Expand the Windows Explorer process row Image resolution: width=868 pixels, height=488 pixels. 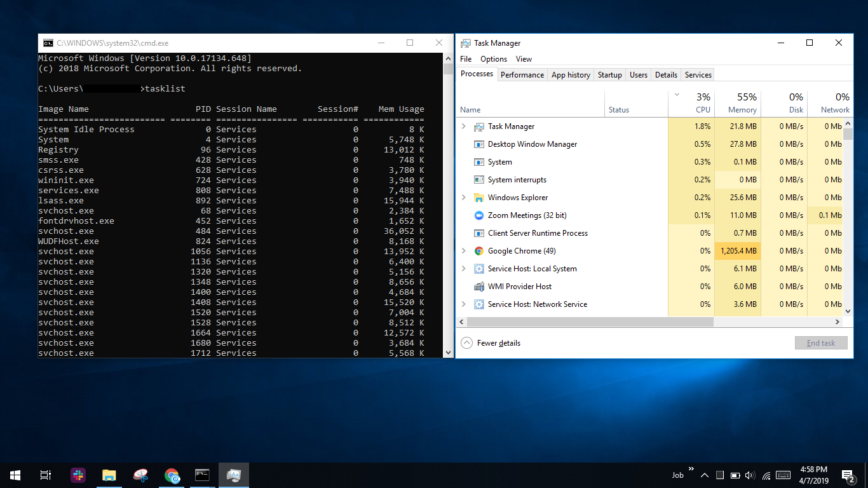coord(464,198)
